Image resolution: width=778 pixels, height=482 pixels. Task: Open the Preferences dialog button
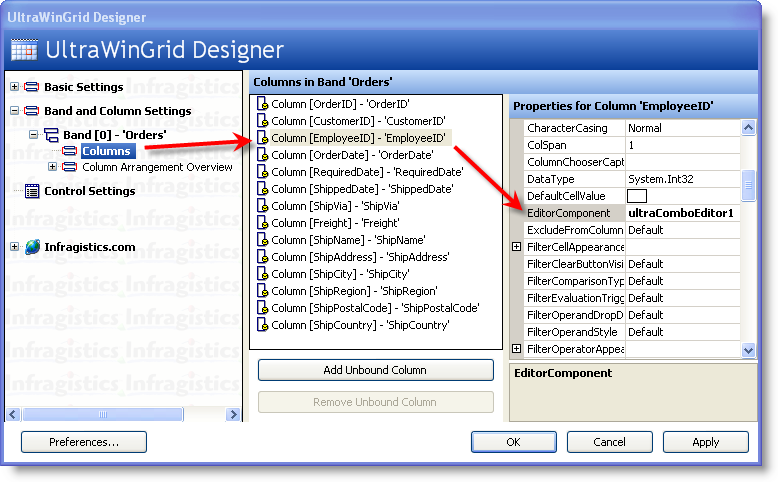click(84, 442)
